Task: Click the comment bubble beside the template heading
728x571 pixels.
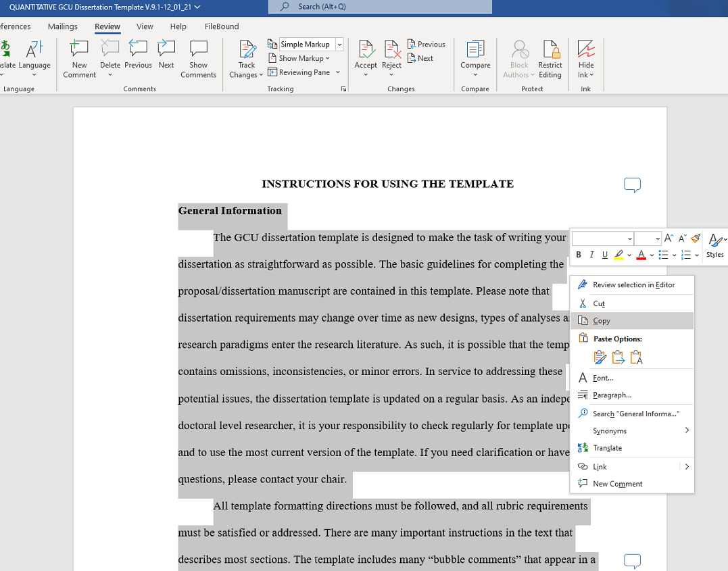Action: 632,184
